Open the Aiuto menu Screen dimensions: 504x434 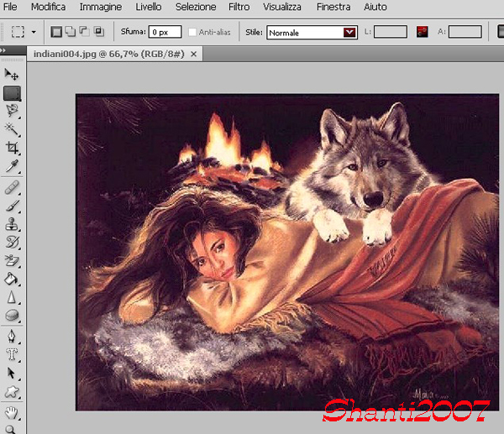coord(375,7)
